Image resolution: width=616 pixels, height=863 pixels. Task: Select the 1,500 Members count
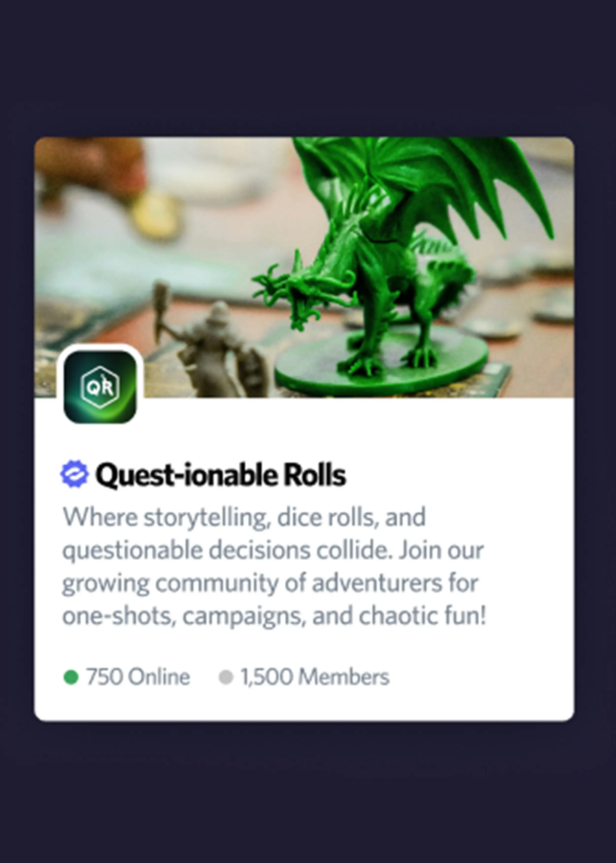coord(315,677)
